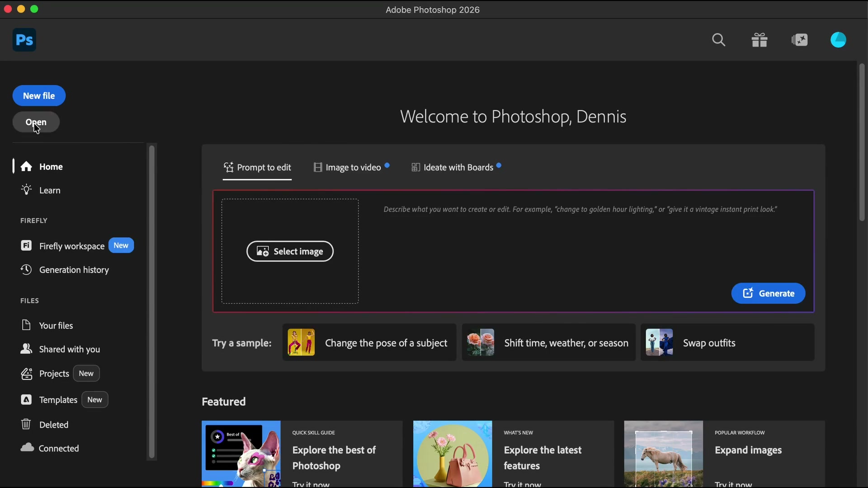868x488 pixels.
Task: Click the Generate button
Action: click(768, 293)
